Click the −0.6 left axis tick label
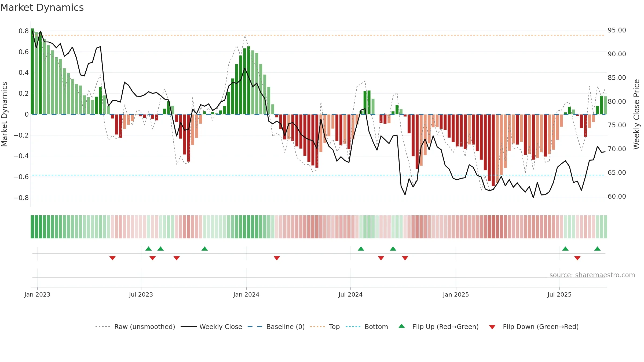The height and width of the screenshot is (362, 644). click(21, 177)
